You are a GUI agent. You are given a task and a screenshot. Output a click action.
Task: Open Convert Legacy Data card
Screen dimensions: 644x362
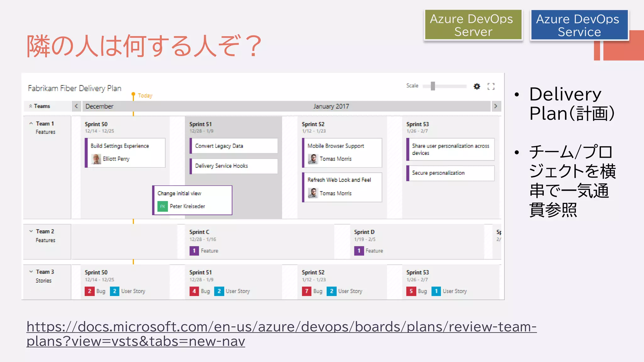coord(234,146)
